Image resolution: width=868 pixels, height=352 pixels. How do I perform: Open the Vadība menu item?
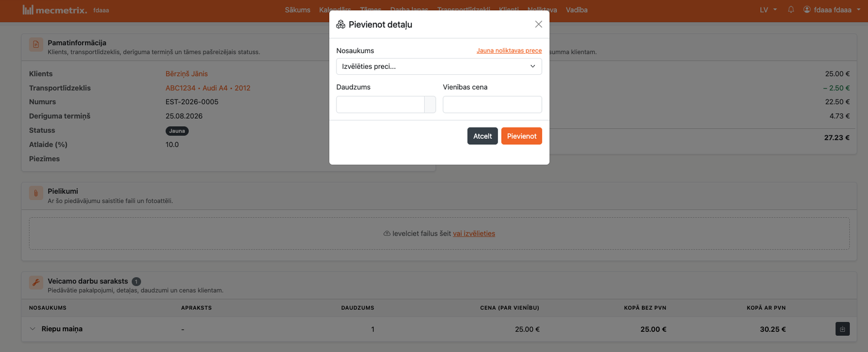(577, 10)
